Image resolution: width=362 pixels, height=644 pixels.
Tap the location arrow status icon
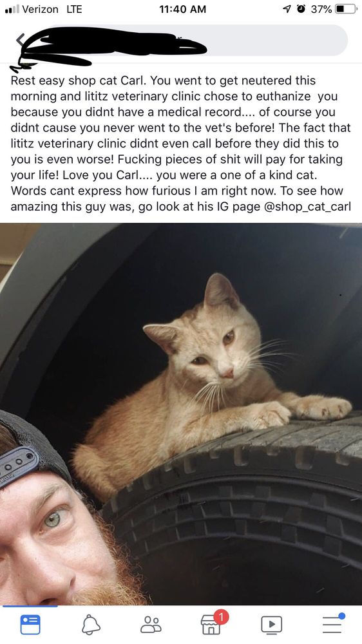click(x=287, y=8)
